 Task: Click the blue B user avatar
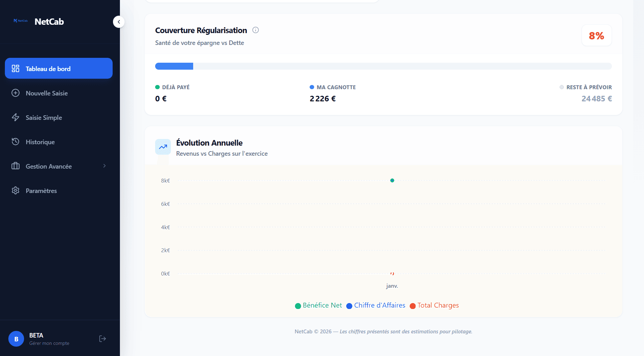[x=16, y=339]
